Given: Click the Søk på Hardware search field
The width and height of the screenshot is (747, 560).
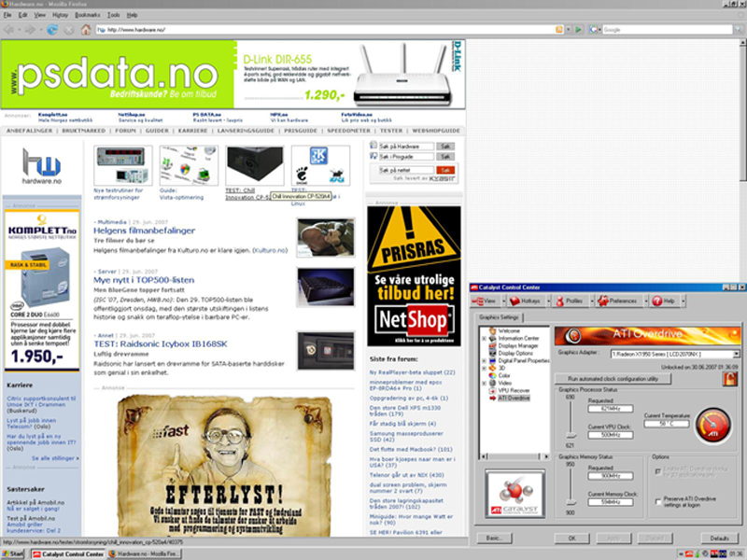Looking at the screenshot, I should [x=406, y=147].
